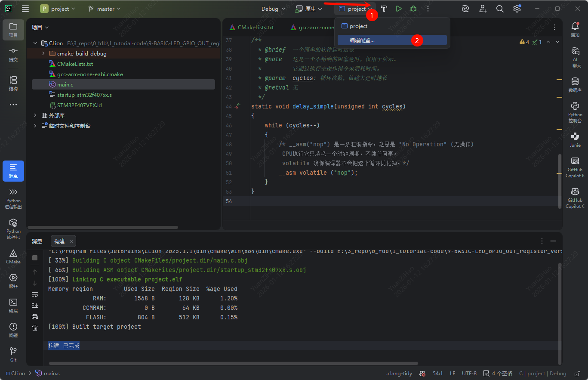Image resolution: width=588 pixels, height=380 pixels.
Task: Open the Database tool window on the right
Action: pyautogui.click(x=575, y=84)
